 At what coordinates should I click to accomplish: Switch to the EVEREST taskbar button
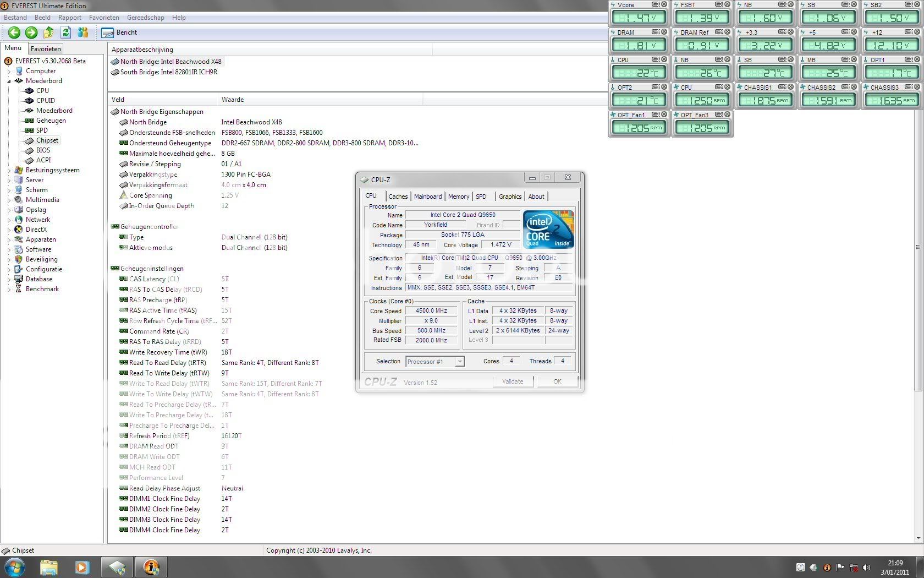point(151,567)
